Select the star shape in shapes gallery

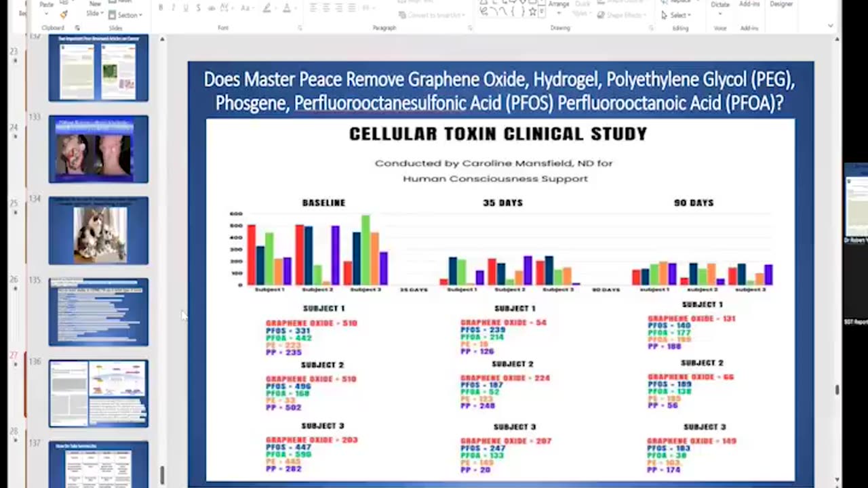(532, 12)
